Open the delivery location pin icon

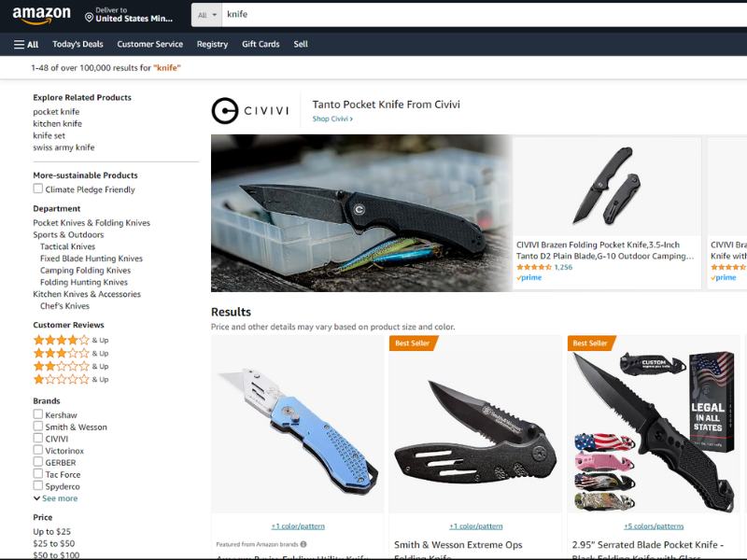point(89,18)
